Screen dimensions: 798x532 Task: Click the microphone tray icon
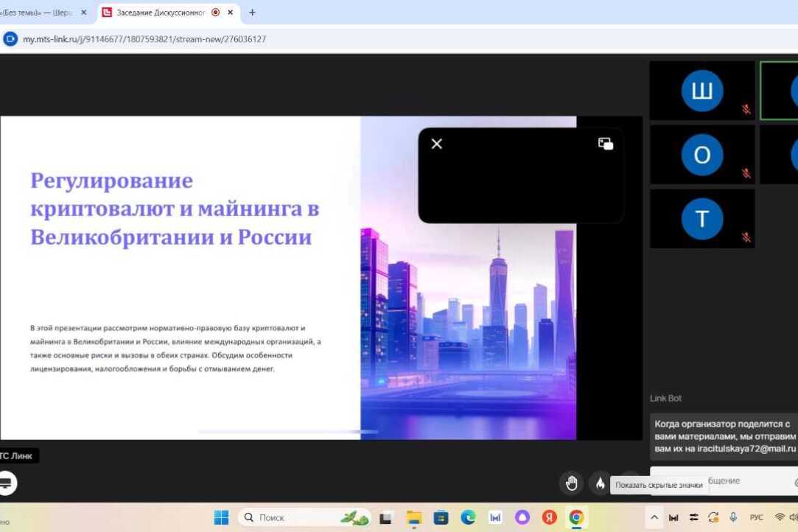[733, 518]
